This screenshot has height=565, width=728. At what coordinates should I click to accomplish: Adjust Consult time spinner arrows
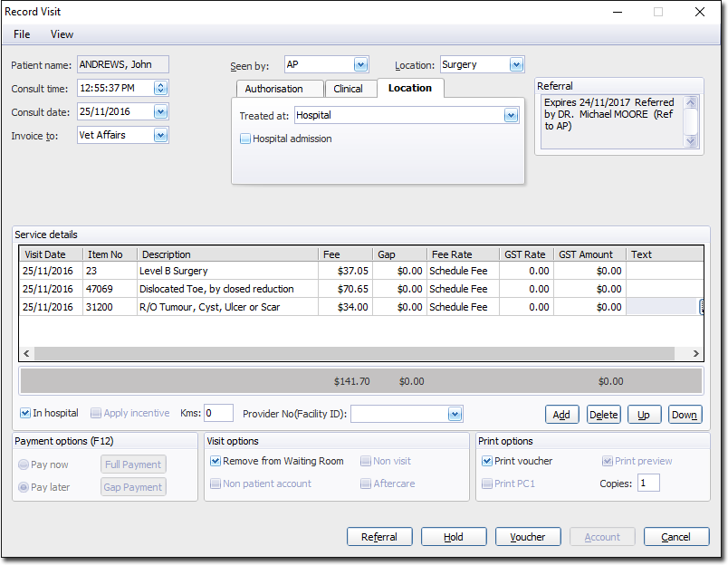[160, 89]
